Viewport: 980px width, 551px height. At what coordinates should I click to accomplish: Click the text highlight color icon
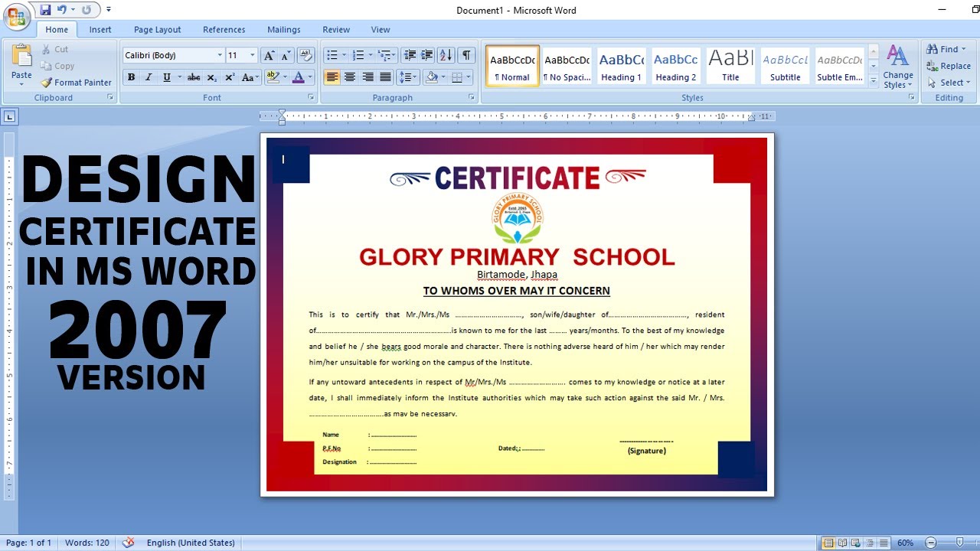tap(271, 77)
